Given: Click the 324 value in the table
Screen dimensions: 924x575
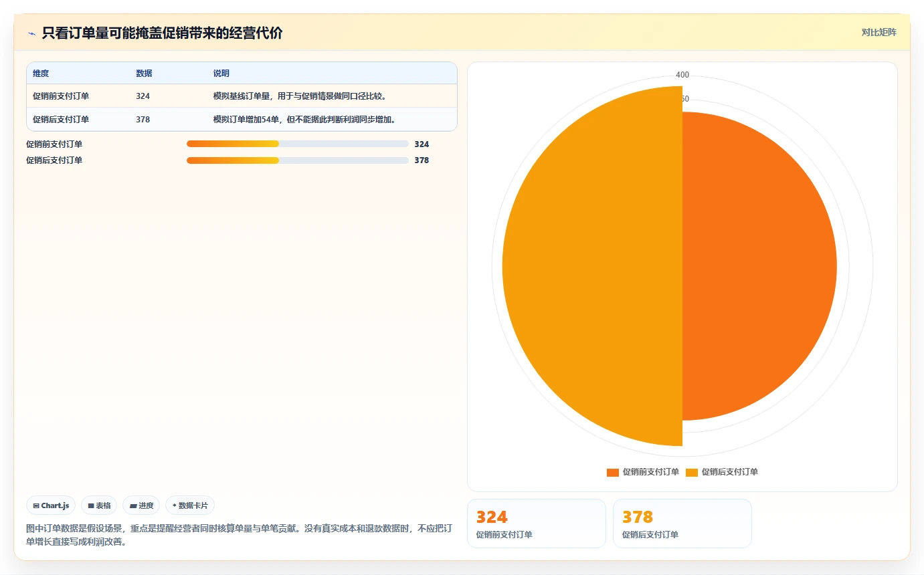Looking at the screenshot, I should [143, 96].
